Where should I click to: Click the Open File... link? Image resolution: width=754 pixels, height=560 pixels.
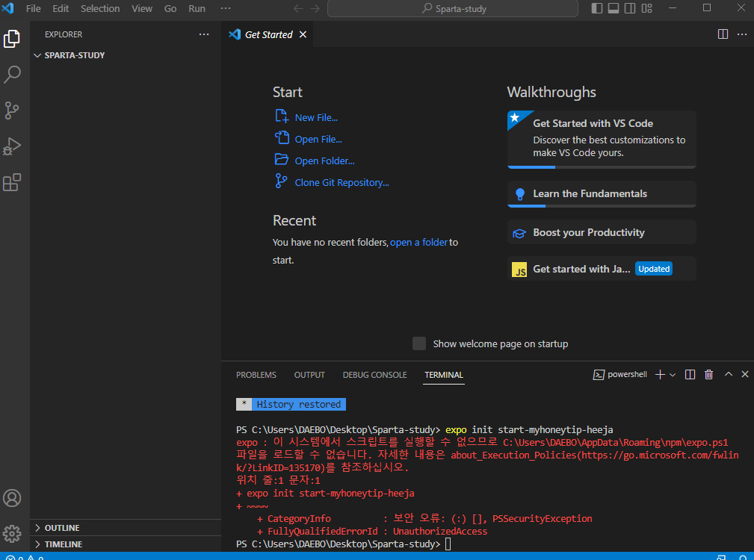click(318, 140)
